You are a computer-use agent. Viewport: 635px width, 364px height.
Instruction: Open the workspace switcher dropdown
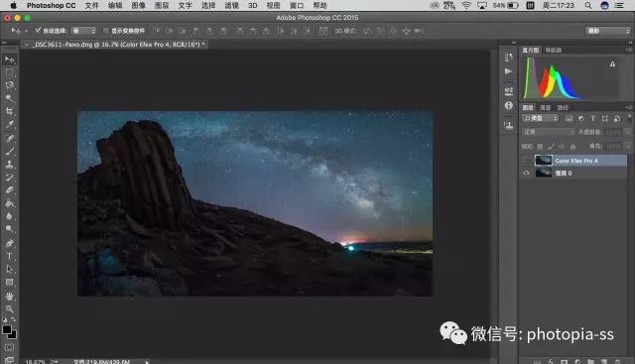608,31
